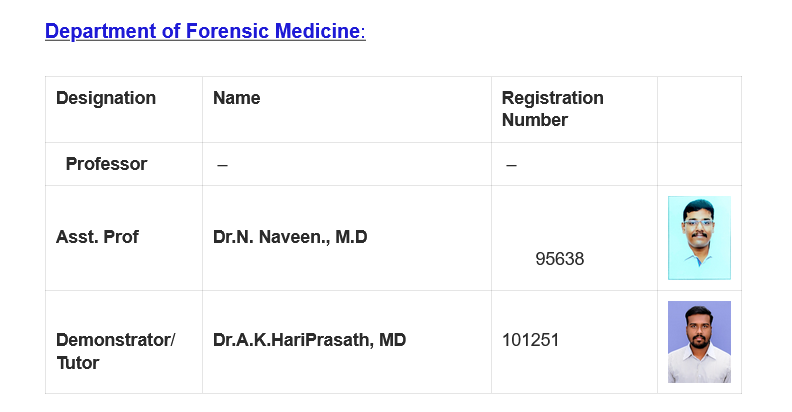Select the Asst. Prof designation cell
Viewport: 792px width, 412px height.
[x=97, y=237]
